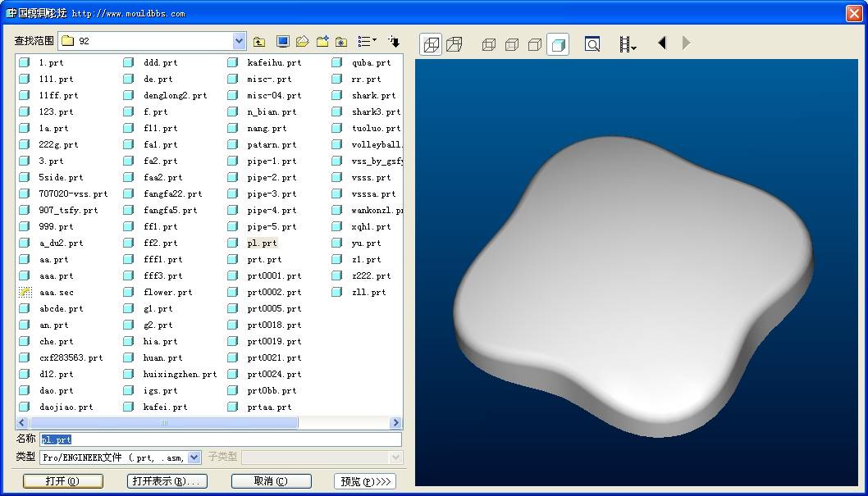Image resolution: width=868 pixels, height=496 pixels.
Task: Click the sketch icon beside aaa.sec
Action: pyautogui.click(x=25, y=292)
